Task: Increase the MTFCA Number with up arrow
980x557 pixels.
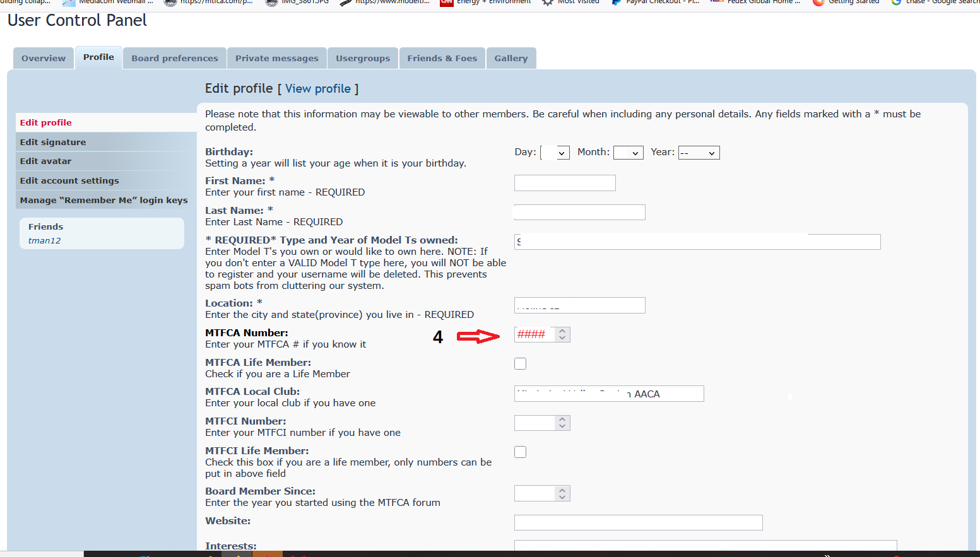Action: [x=562, y=331]
